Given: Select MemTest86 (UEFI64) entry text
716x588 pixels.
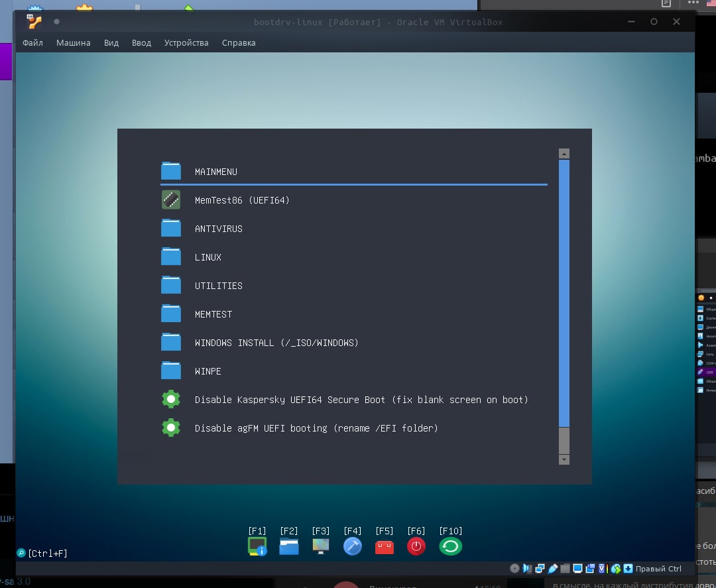Looking at the screenshot, I should 242,200.
